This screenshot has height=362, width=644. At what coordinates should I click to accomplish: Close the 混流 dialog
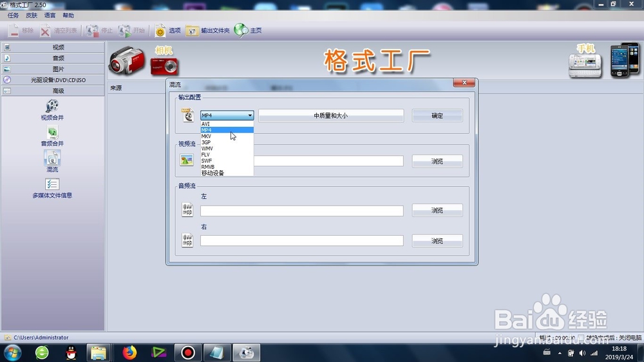coord(464,82)
